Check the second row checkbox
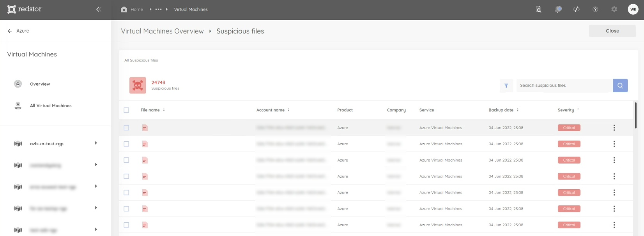This screenshot has height=236, width=644. point(126,144)
